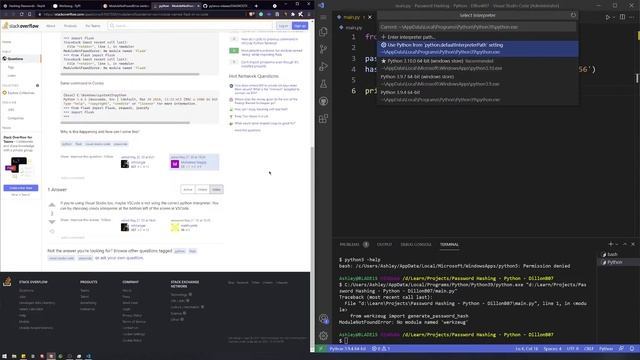Viewport: 640px width, 360px height.
Task: Sort answers by Votes
Action: (x=216, y=189)
